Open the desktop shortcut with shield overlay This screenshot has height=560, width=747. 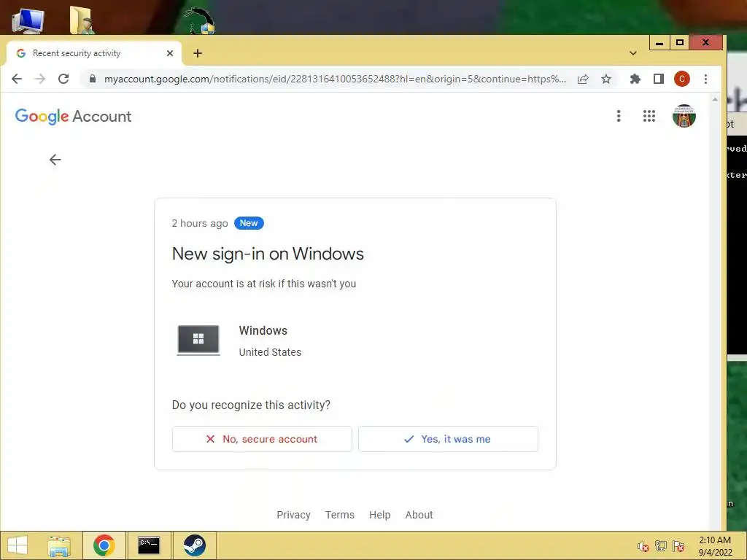coord(200,20)
